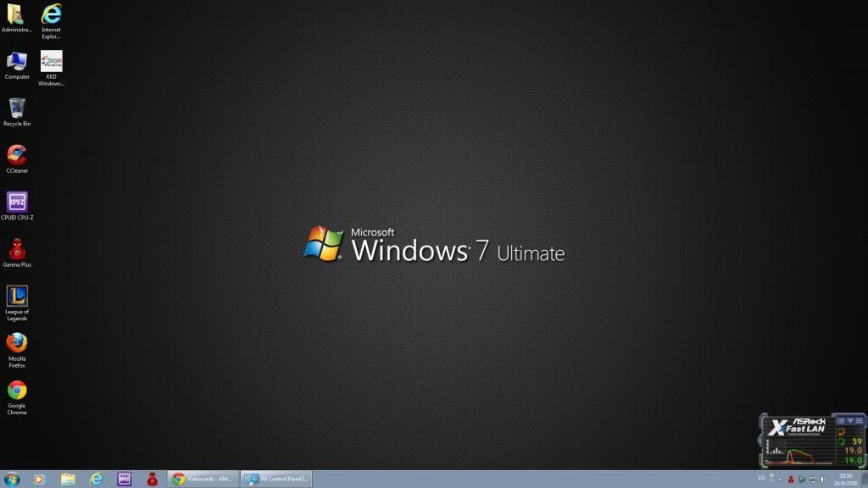Open the volume speaker tray icon
Image resolution: width=868 pixels, height=488 pixels.
click(x=823, y=480)
